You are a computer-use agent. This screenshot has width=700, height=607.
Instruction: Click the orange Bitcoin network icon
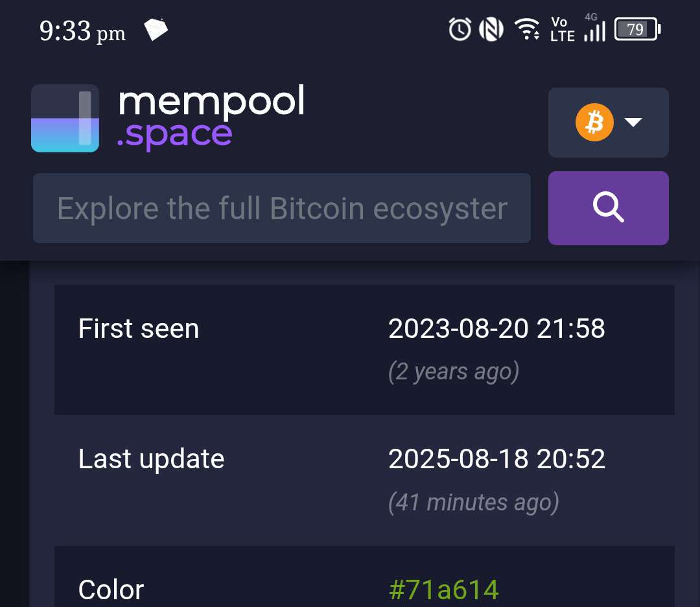[x=594, y=123]
